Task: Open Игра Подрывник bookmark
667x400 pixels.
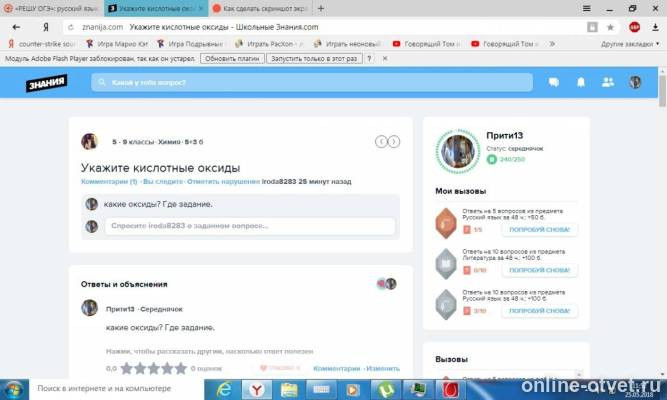Action: [190, 44]
